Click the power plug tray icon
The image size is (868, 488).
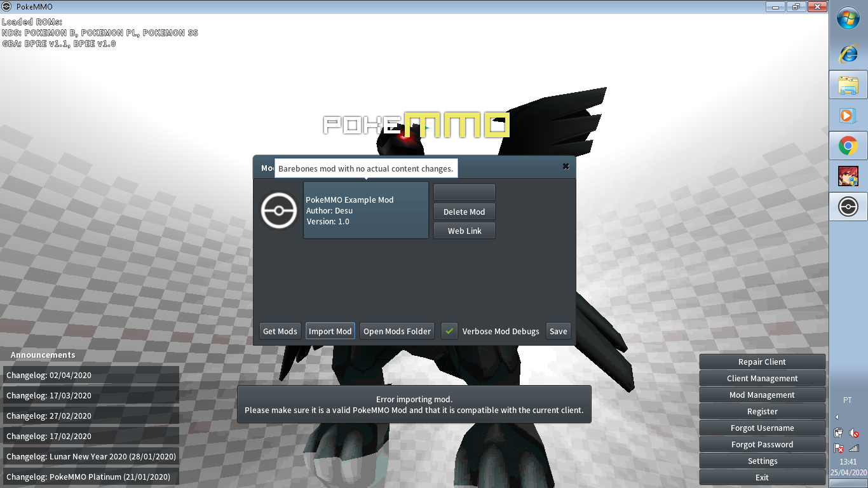(839, 433)
